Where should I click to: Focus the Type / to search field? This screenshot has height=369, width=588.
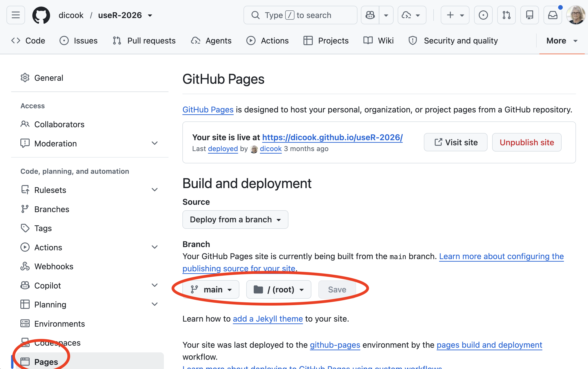300,15
